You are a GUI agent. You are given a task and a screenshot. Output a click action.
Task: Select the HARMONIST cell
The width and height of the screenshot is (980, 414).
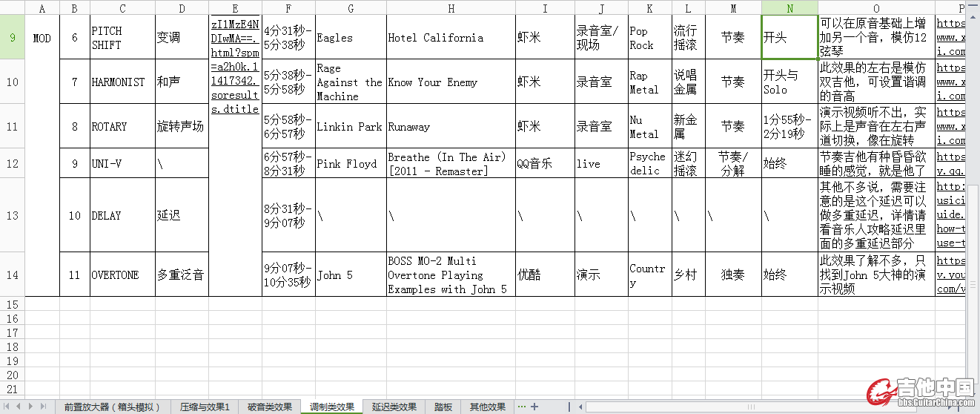point(122,82)
